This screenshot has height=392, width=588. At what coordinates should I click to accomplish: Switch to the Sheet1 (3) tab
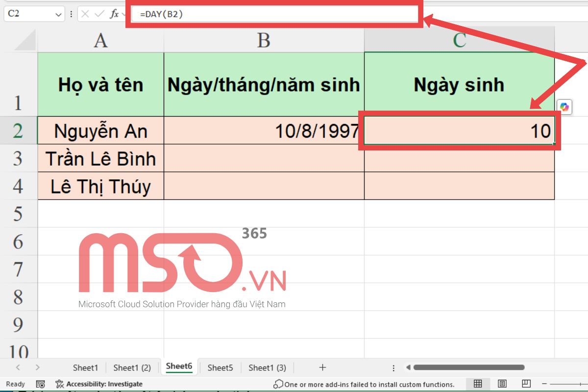[x=267, y=367]
